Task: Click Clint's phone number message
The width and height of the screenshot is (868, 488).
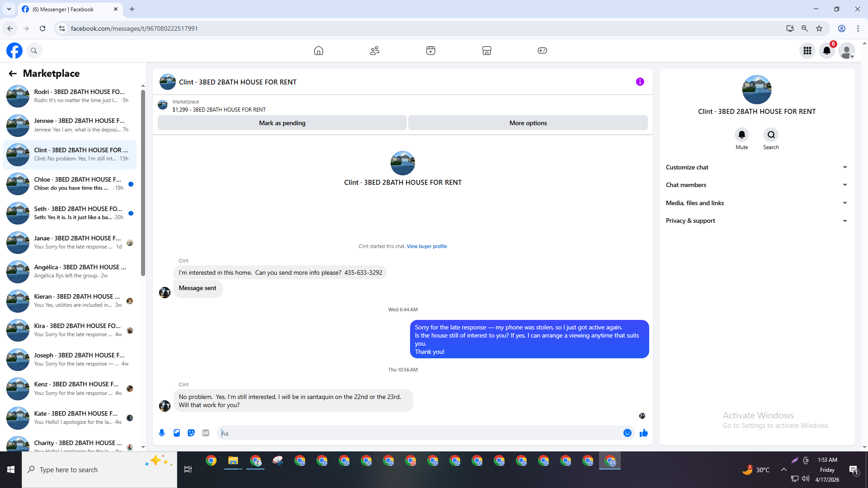Action: [280, 272]
